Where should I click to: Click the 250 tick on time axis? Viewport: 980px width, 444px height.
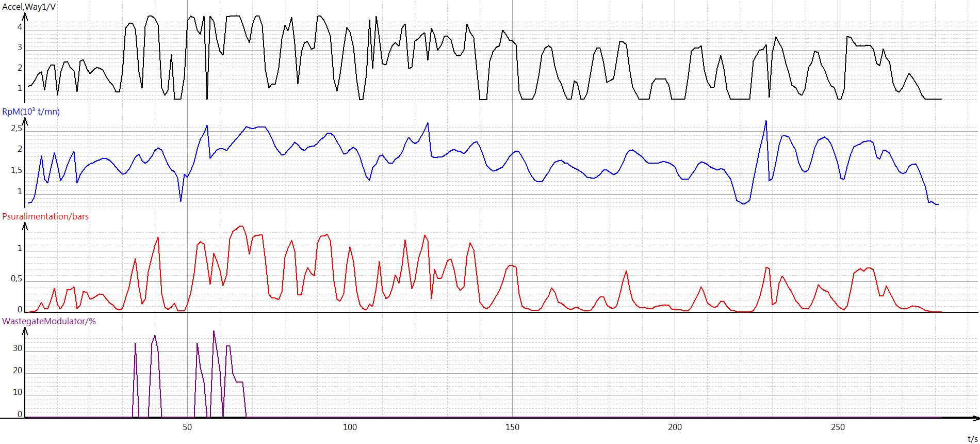click(x=838, y=427)
